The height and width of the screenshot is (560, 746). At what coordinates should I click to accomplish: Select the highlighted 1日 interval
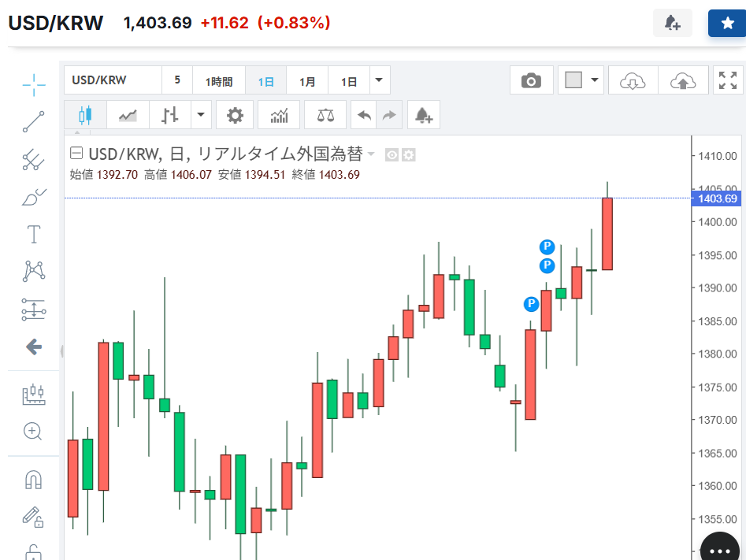[266, 81]
